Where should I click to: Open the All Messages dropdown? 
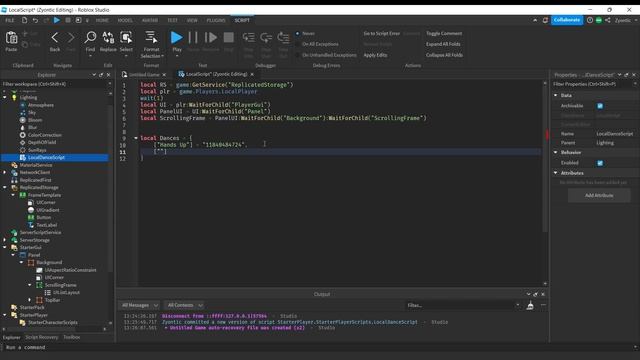tap(140, 305)
